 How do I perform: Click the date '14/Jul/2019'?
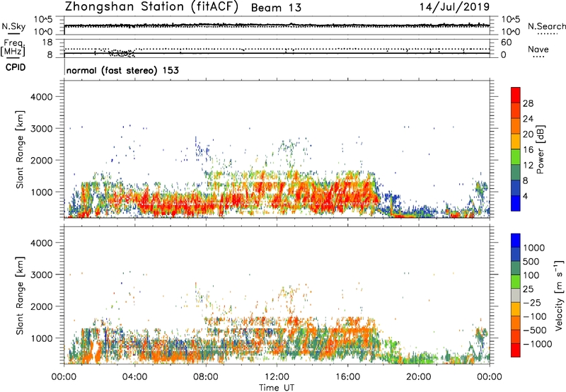pyautogui.click(x=454, y=7)
